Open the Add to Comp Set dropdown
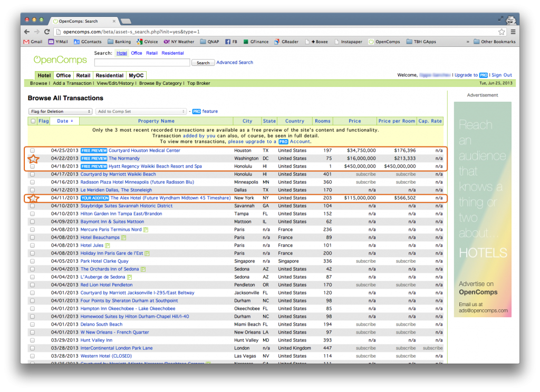 (x=141, y=112)
